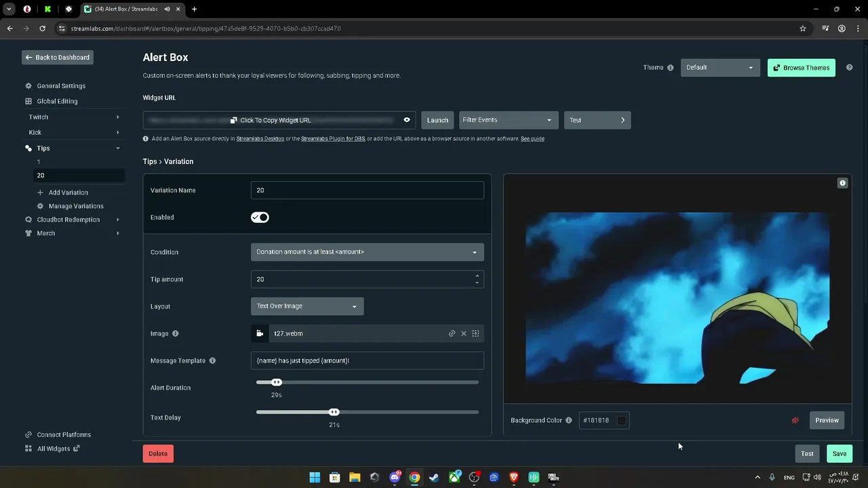Screen dimensions: 868x488
Task: Open Global Editing menu item
Action: [57, 101]
